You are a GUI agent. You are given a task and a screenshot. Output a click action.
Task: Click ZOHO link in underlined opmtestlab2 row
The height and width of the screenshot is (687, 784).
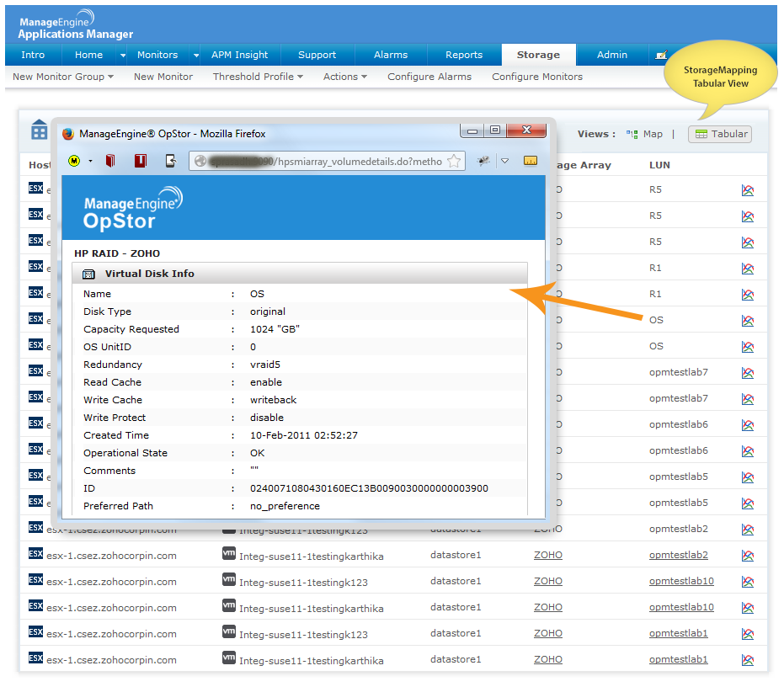coord(548,555)
